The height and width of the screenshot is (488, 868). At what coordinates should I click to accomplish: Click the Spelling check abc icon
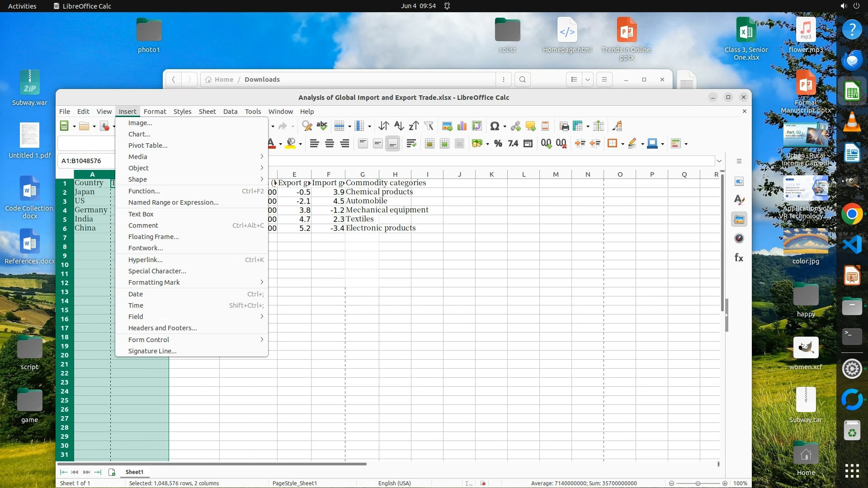[x=322, y=126]
